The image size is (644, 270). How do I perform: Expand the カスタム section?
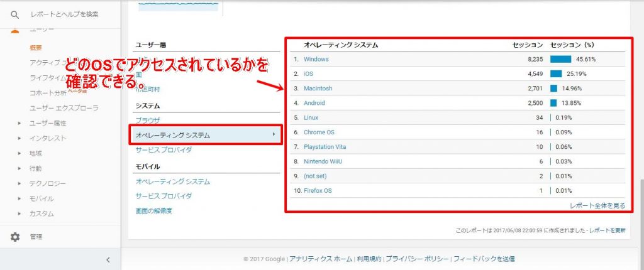tap(42, 213)
